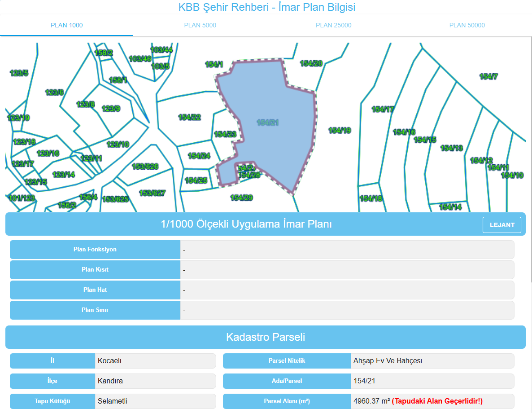Click the LEJANT button
The image size is (532, 413).
(x=501, y=225)
